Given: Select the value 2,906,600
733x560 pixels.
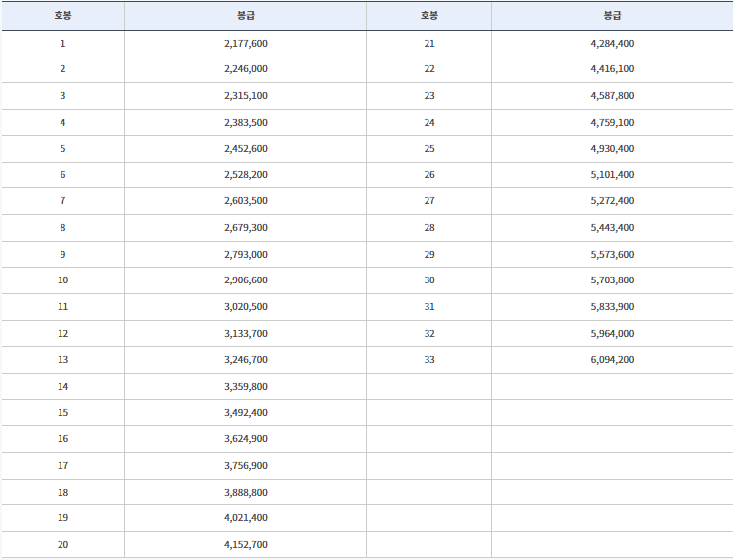Looking at the screenshot, I should pos(246,280).
